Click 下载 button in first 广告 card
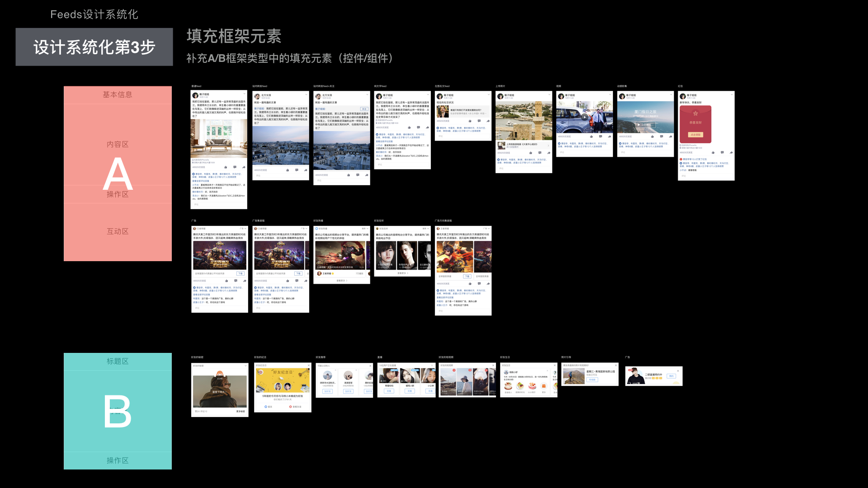Viewport: 868px width, 488px height. (x=240, y=273)
